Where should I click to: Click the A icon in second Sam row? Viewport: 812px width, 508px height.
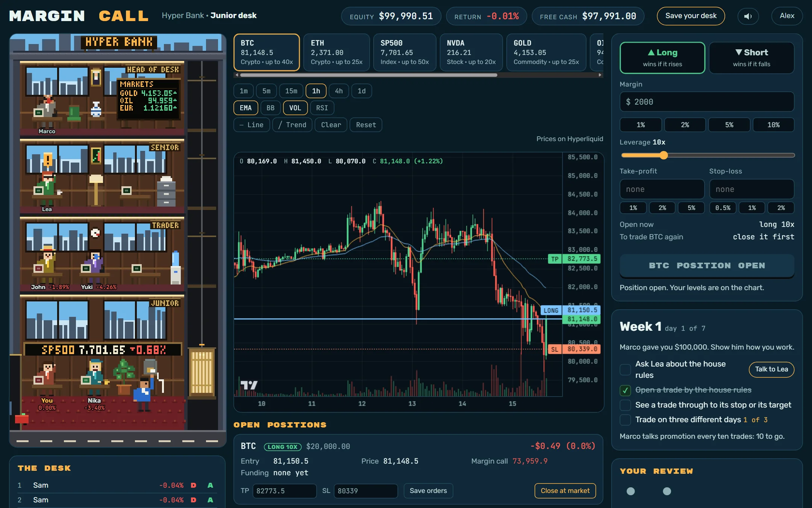click(210, 500)
